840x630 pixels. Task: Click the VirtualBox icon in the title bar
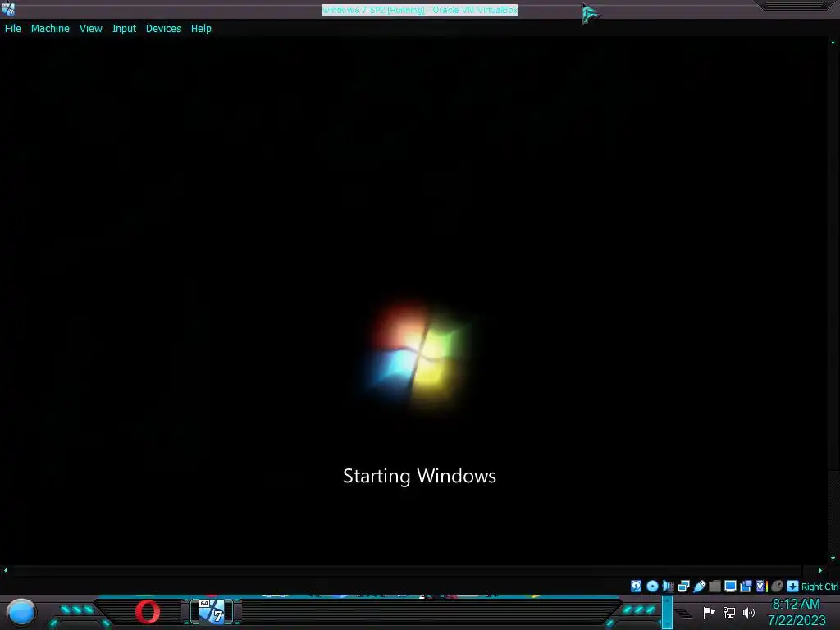click(x=8, y=8)
